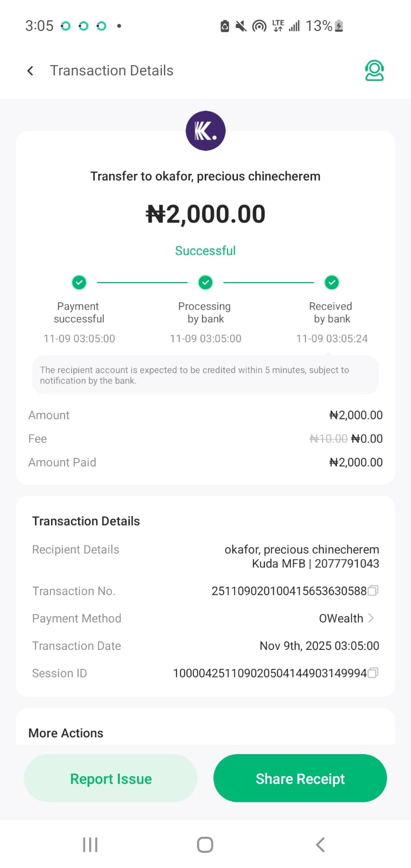Tap the Received by bank checkmark
Image resolution: width=411 pixels, height=868 pixels.
(332, 283)
